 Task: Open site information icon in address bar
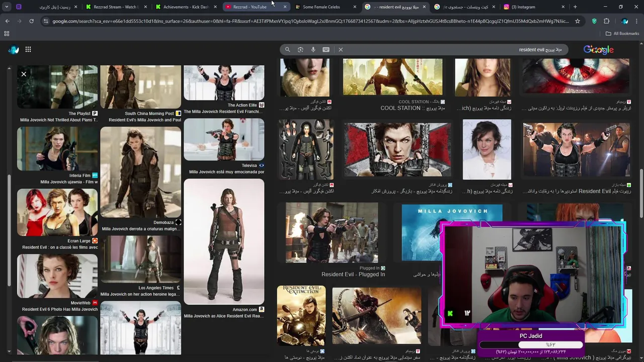coord(46,21)
